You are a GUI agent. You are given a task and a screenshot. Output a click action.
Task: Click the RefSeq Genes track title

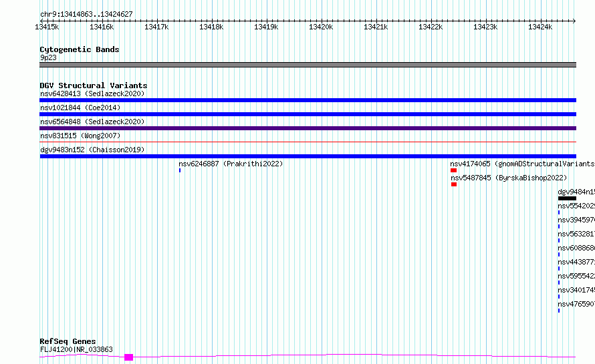point(68,341)
